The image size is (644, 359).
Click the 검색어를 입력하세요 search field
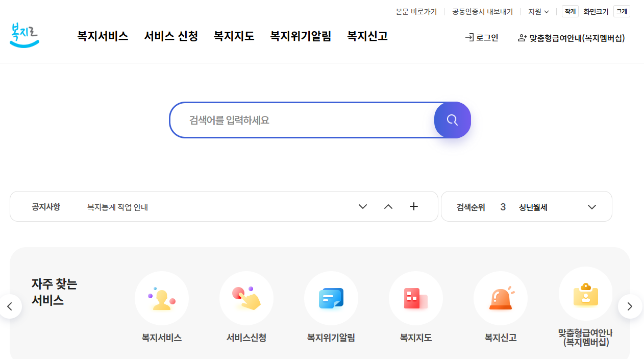click(301, 119)
